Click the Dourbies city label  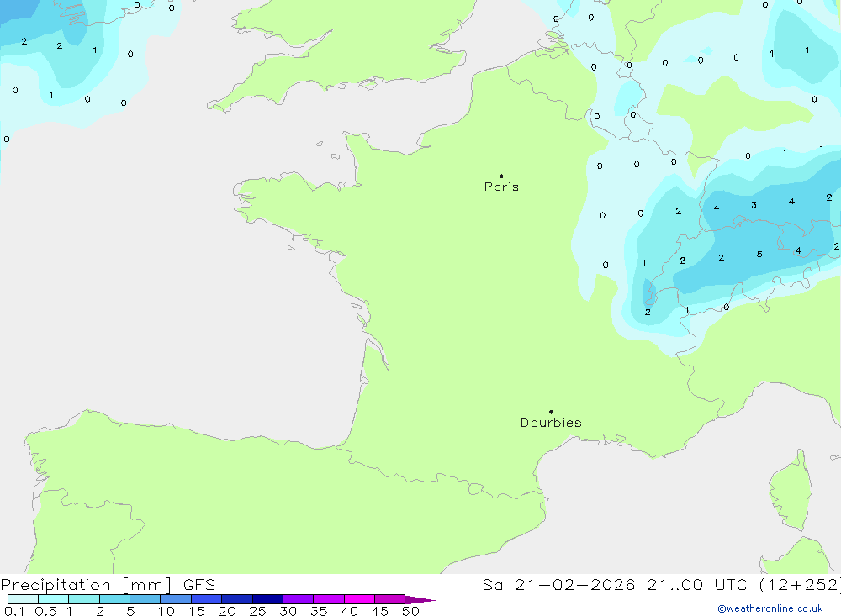(551, 423)
